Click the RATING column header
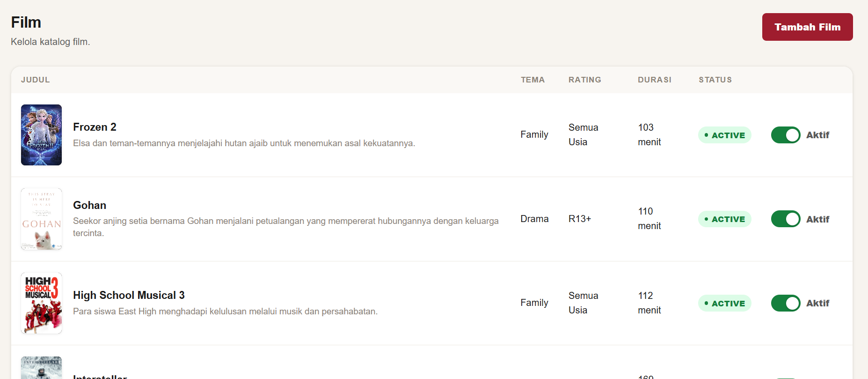 [x=584, y=80]
